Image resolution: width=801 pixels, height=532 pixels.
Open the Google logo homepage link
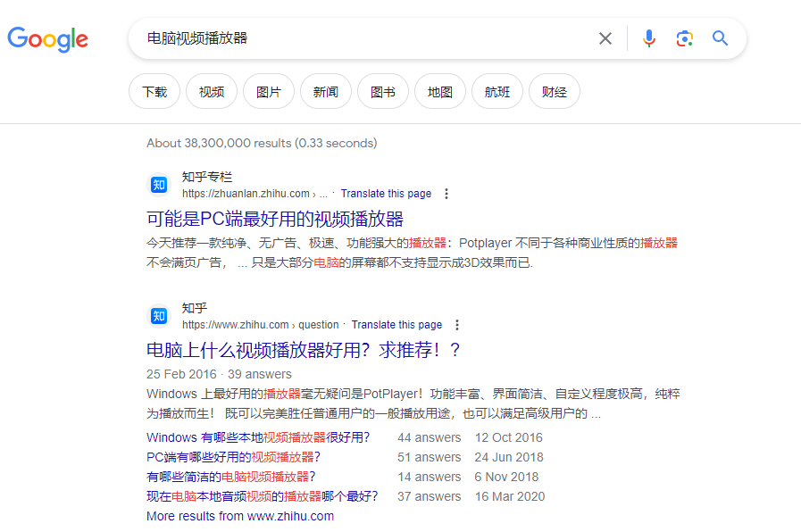pyautogui.click(x=48, y=39)
